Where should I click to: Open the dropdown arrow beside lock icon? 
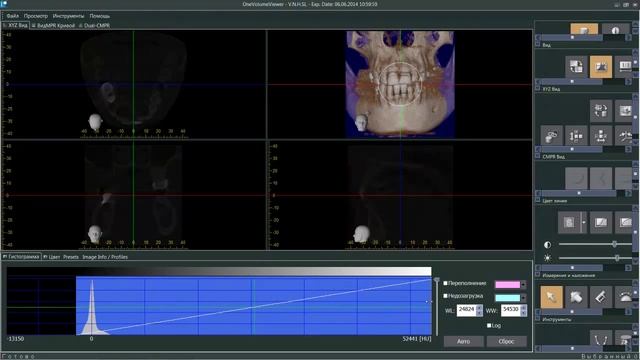point(584,222)
